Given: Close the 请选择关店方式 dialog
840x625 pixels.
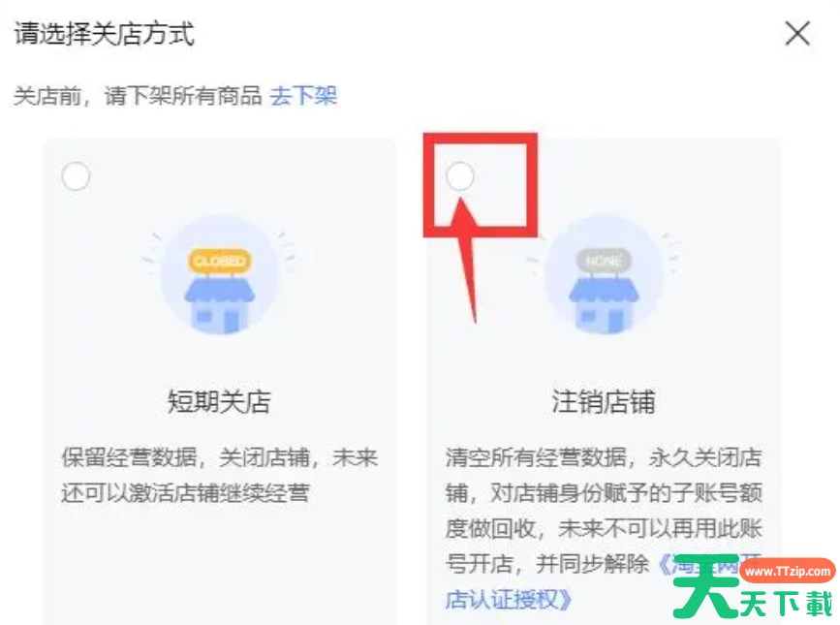Looking at the screenshot, I should [797, 34].
